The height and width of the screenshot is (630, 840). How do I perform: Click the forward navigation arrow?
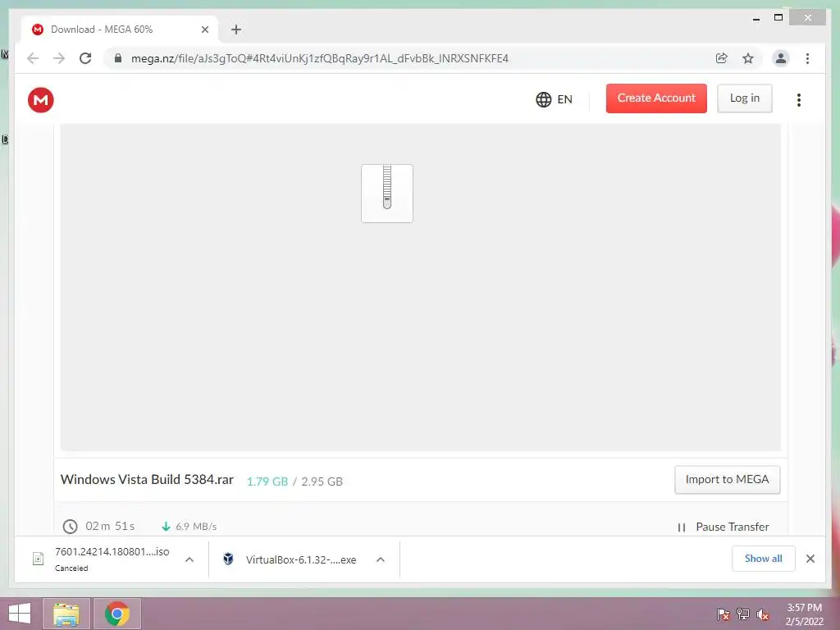click(x=59, y=58)
